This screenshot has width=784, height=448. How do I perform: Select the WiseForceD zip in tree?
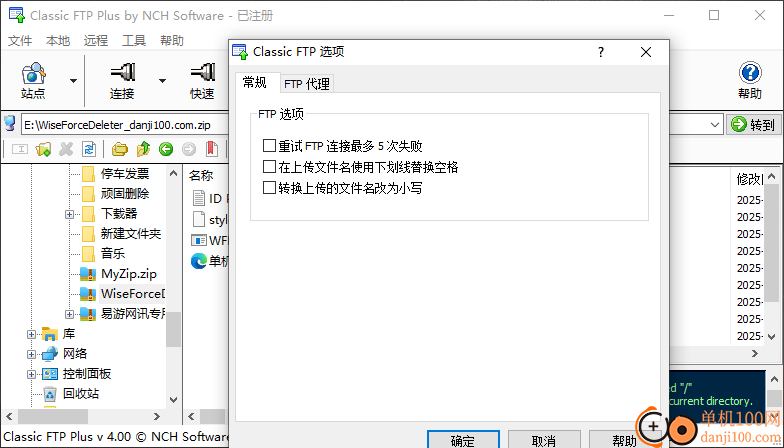(132, 294)
